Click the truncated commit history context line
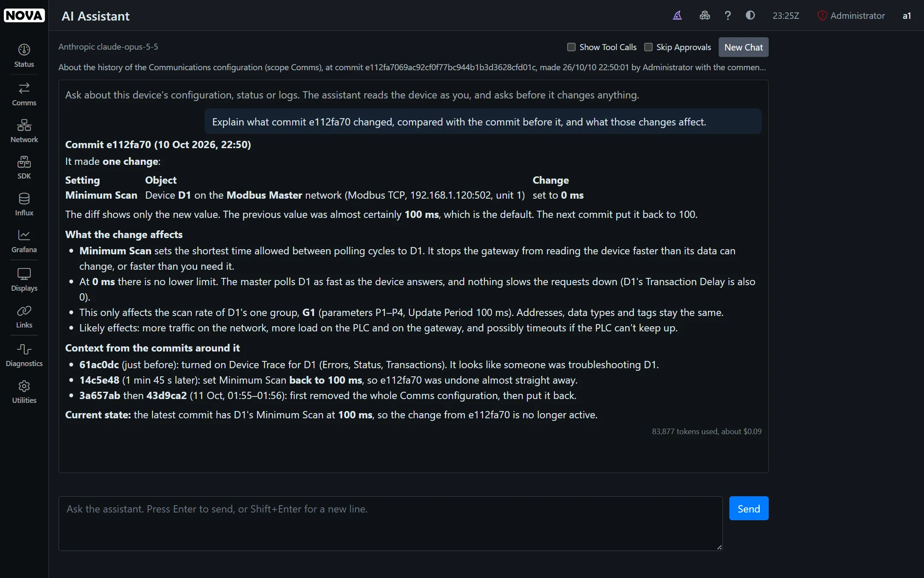The image size is (924, 578). click(x=412, y=67)
